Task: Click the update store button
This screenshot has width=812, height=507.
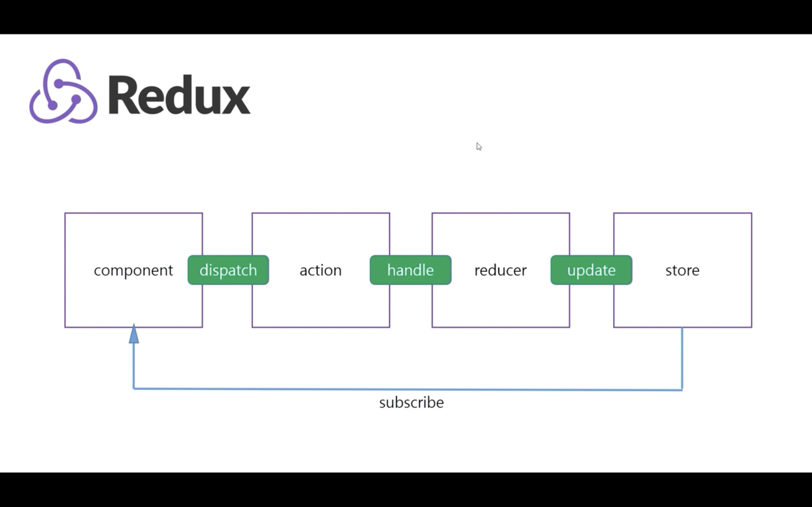Action: (x=591, y=270)
